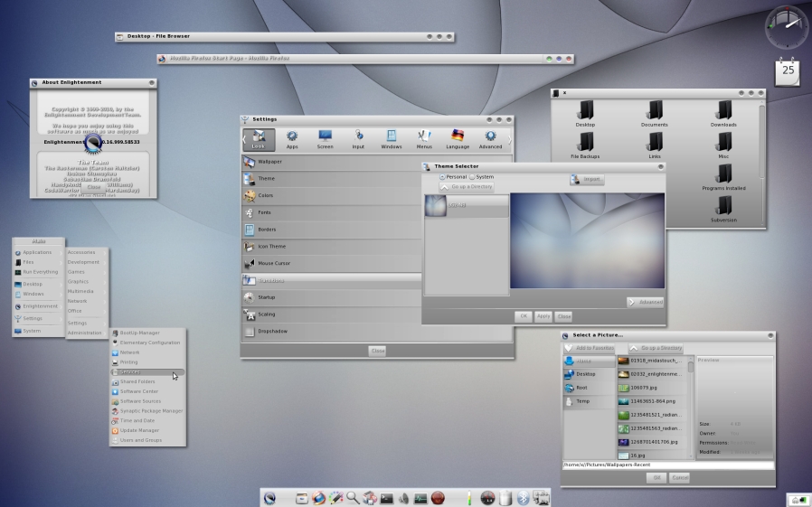Click the speaker volume icon in dock
This screenshot has height=507, width=812.
[x=403, y=498]
